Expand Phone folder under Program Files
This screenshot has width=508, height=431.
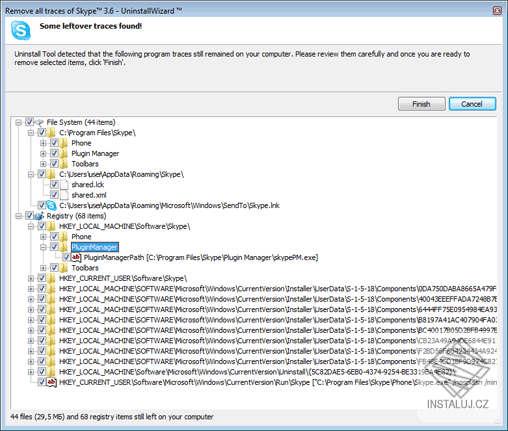43,143
